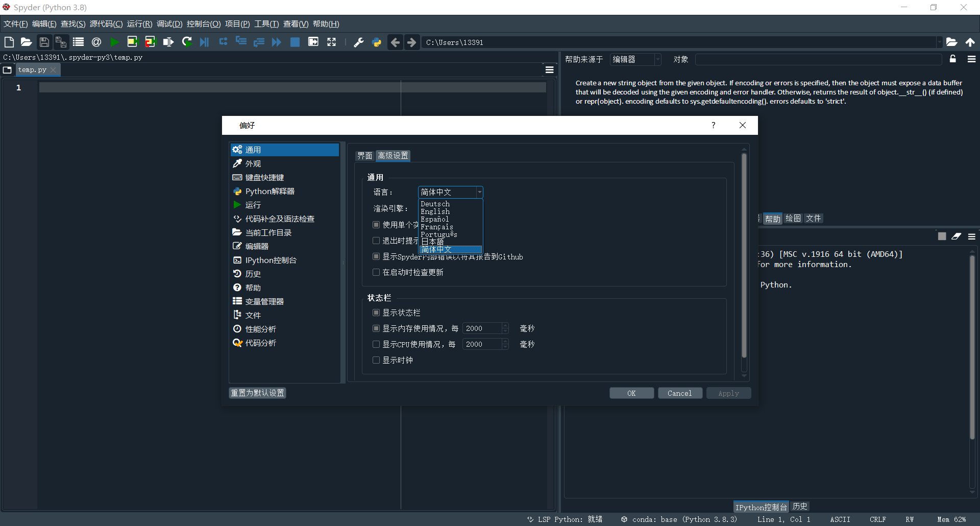980x526 pixels.
Task: Increase memory interval spinner value
Action: [x=505, y=325]
